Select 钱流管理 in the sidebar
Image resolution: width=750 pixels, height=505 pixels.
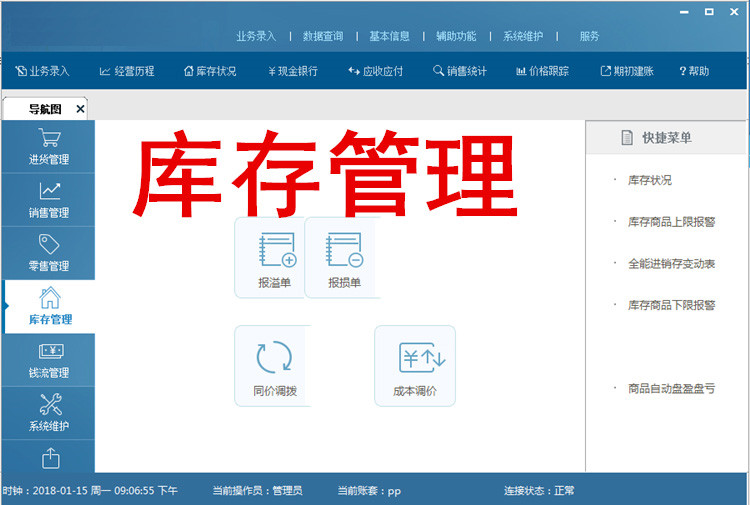click(x=49, y=360)
